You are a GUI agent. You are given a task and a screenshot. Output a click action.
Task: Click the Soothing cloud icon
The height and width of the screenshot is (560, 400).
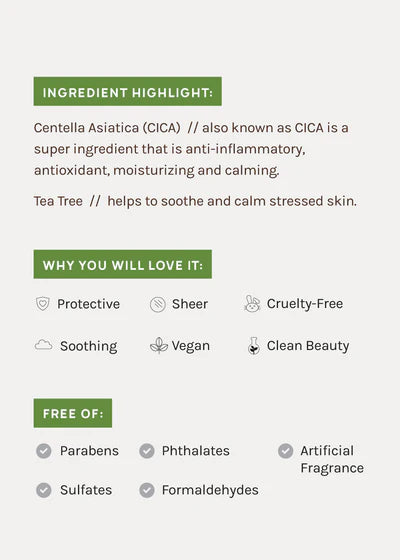click(x=44, y=345)
